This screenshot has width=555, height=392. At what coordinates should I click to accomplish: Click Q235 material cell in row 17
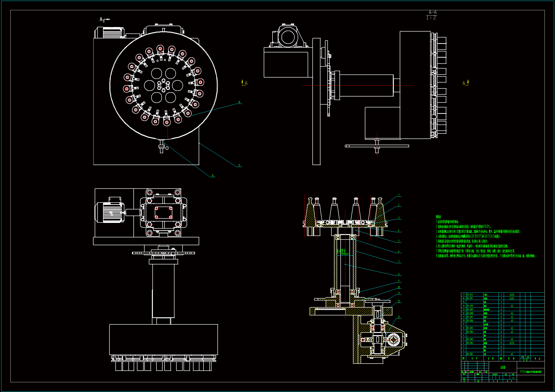(512, 295)
